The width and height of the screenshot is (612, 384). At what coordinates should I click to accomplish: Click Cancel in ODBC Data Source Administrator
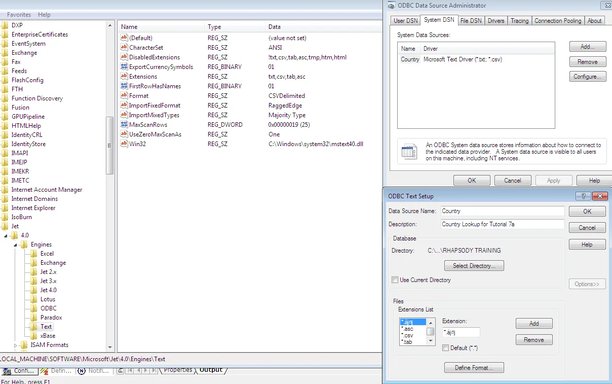(512, 181)
